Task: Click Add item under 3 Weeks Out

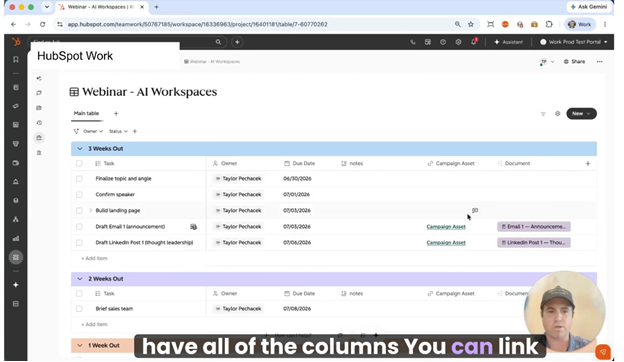Action: tap(94, 259)
